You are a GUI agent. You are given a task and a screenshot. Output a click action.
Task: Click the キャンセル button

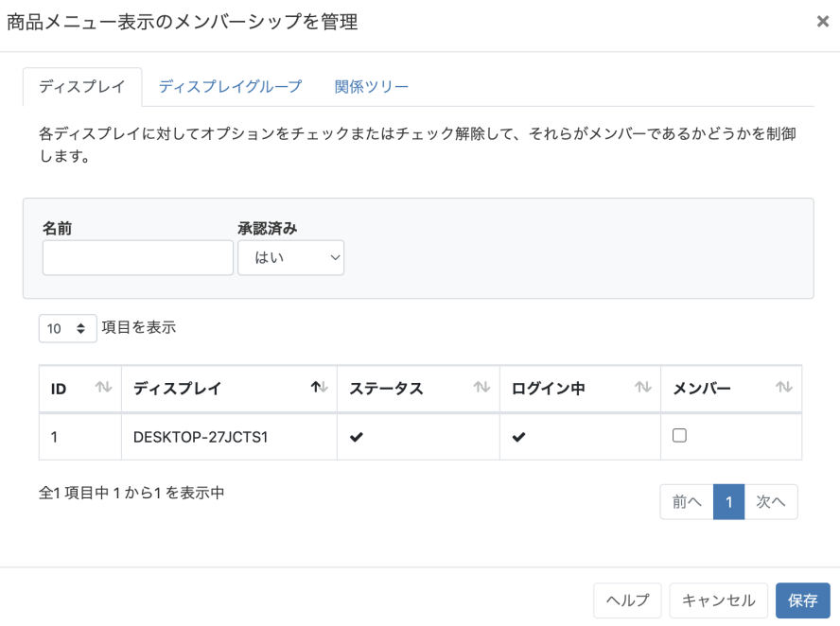(x=718, y=600)
